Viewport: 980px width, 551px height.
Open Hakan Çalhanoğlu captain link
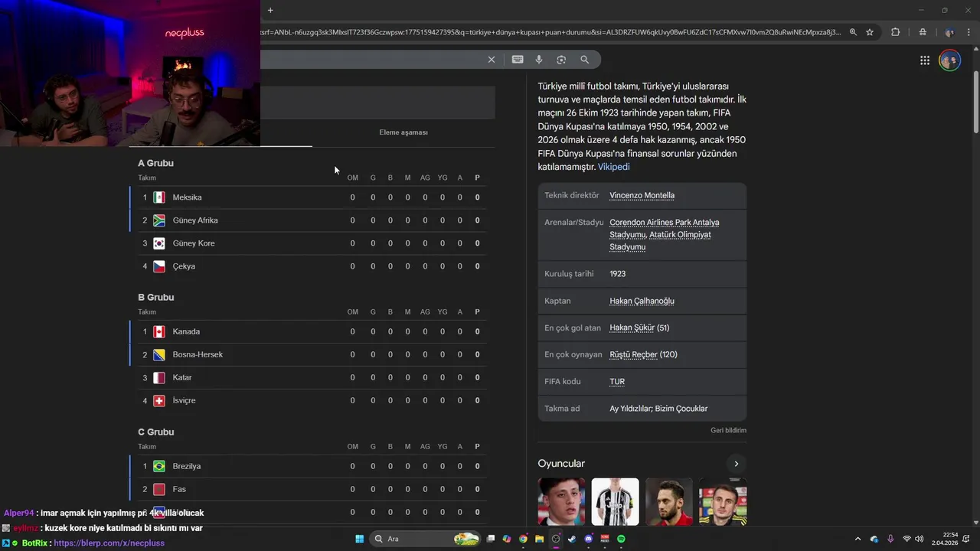(642, 301)
